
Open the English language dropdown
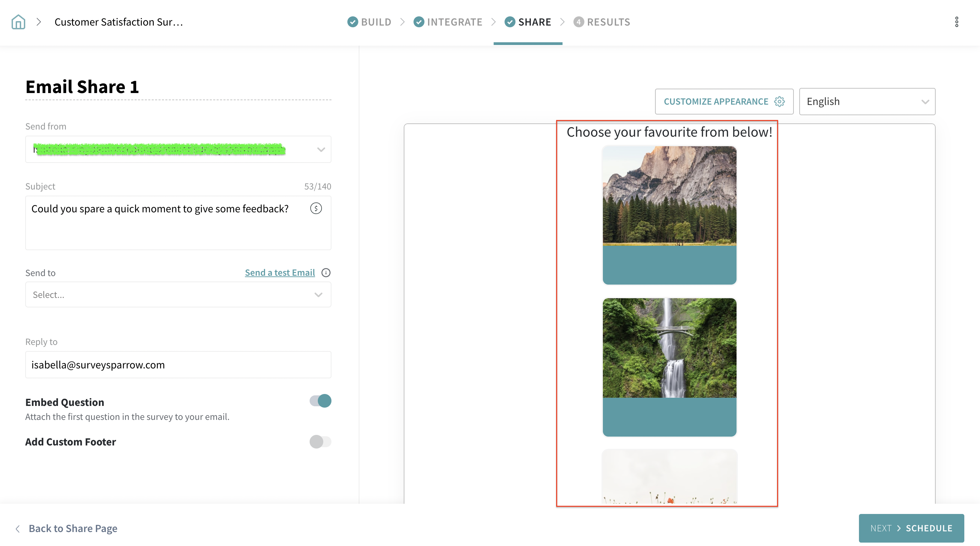pyautogui.click(x=867, y=102)
